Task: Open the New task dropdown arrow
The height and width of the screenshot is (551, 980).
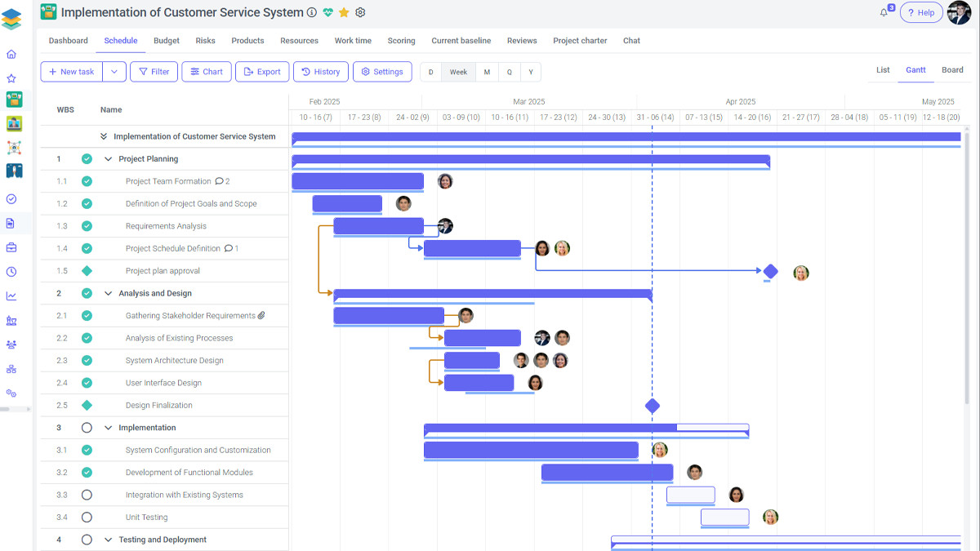Action: pos(114,72)
